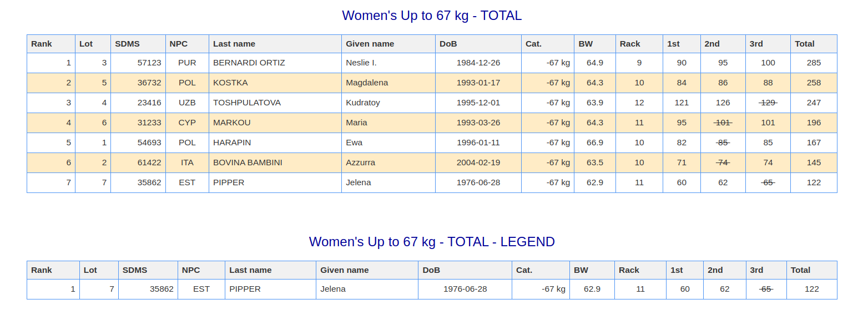Image resolution: width=868 pixels, height=325 pixels.
Task: Click the BERNARDI ORTIZ last name cell
Action: point(249,63)
